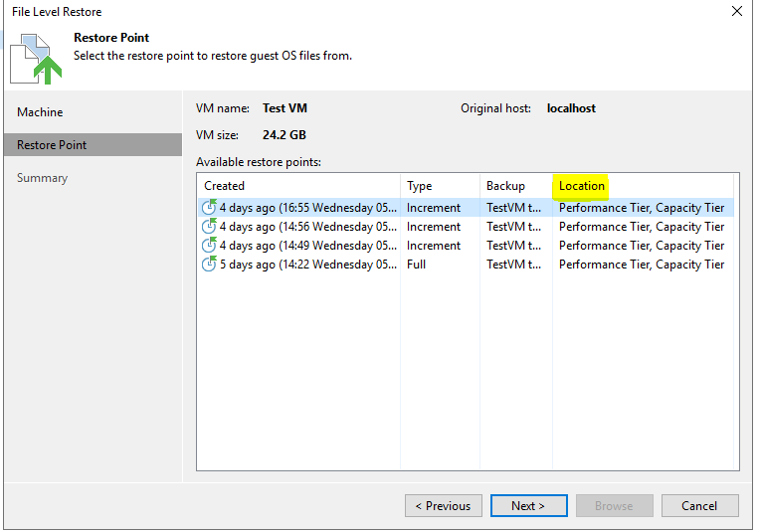Select the Restore Point wizard step

click(x=93, y=145)
